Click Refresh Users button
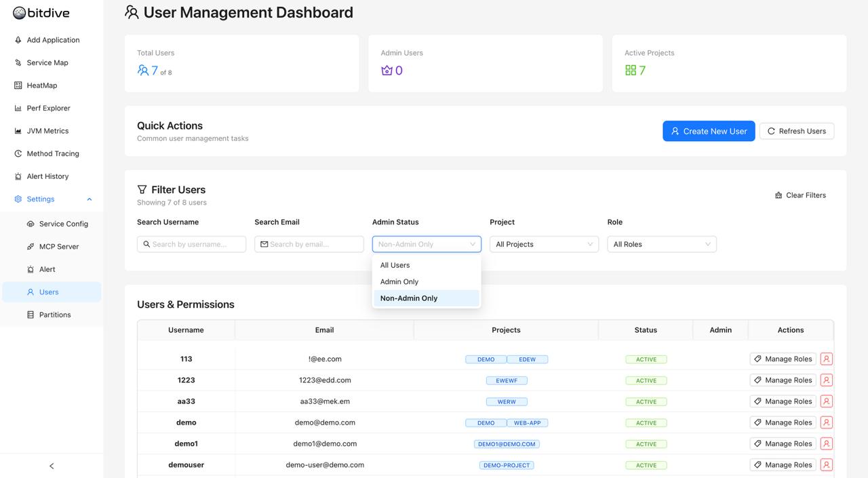Image resolution: width=868 pixels, height=478 pixels. [797, 131]
